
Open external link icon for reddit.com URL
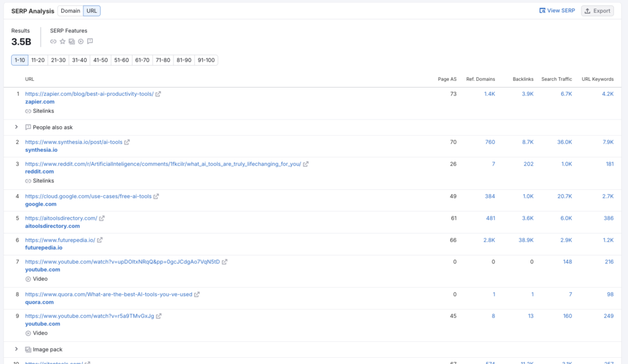pos(305,164)
